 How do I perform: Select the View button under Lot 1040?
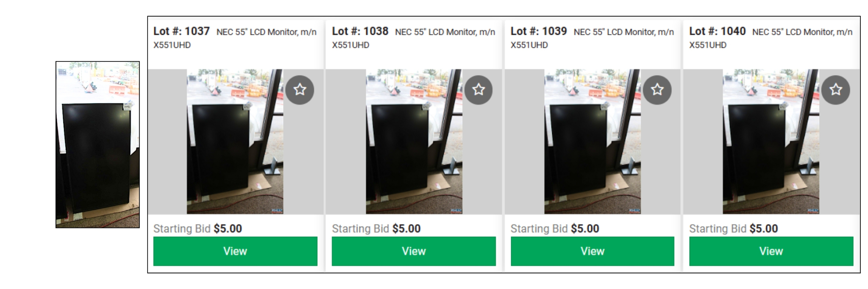(771, 251)
